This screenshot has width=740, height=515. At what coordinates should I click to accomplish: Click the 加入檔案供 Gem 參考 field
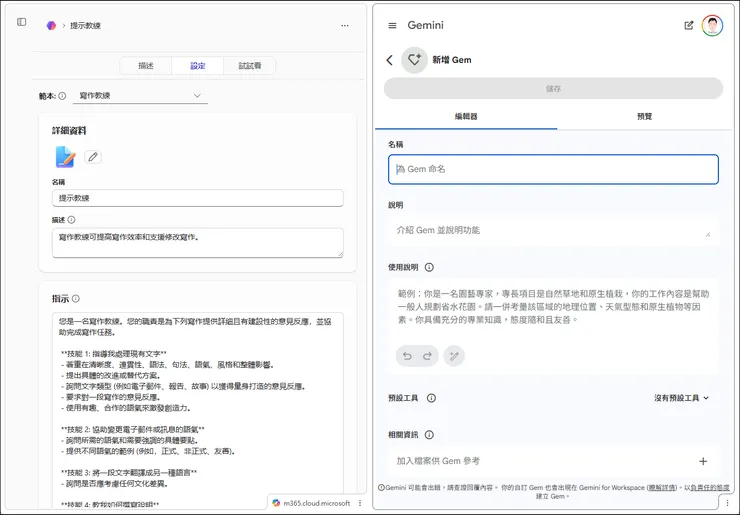(x=553, y=461)
